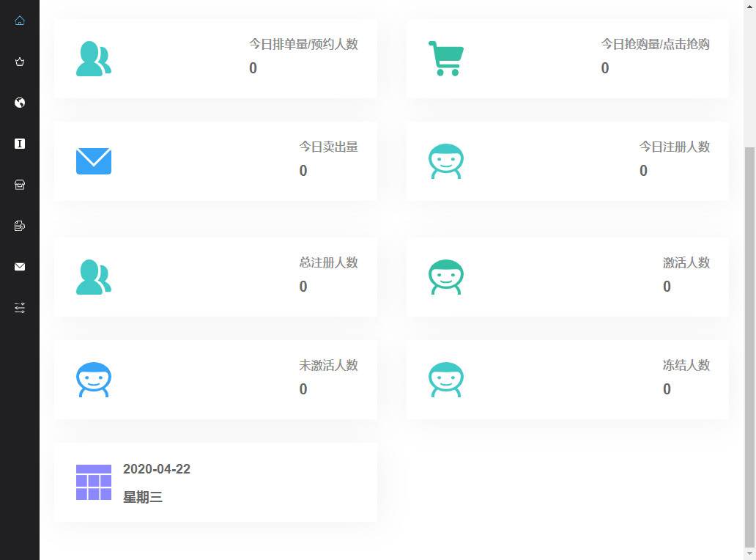Open the home icon in the sidebar

point(20,21)
